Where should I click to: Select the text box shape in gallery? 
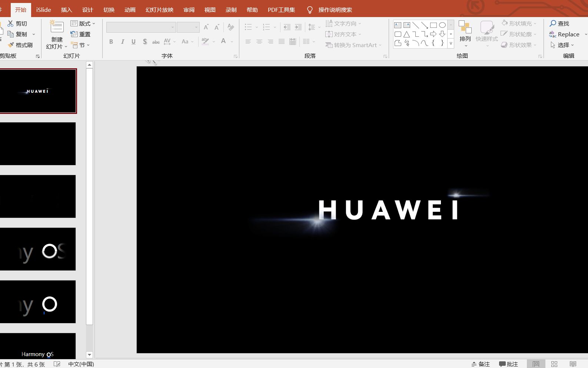(398, 25)
